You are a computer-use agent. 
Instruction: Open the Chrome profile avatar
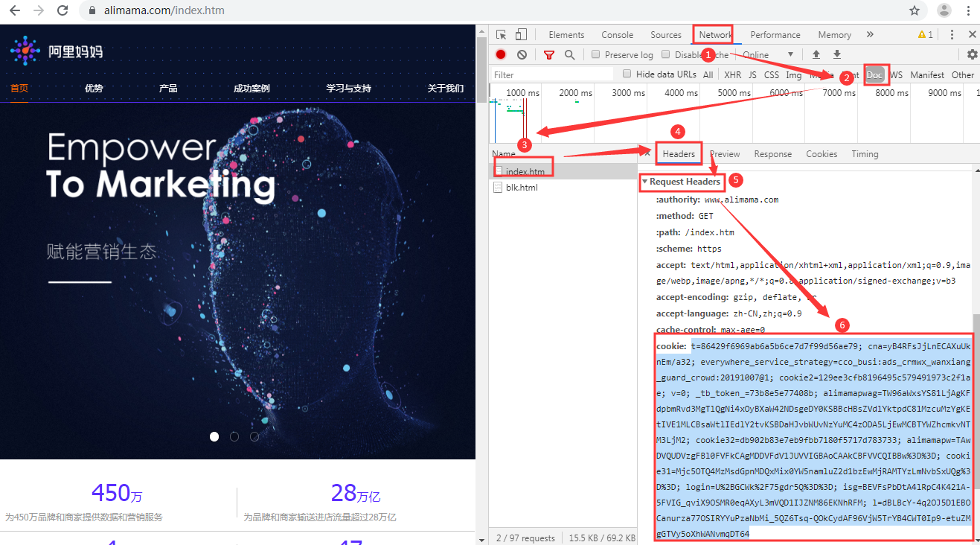click(x=944, y=10)
